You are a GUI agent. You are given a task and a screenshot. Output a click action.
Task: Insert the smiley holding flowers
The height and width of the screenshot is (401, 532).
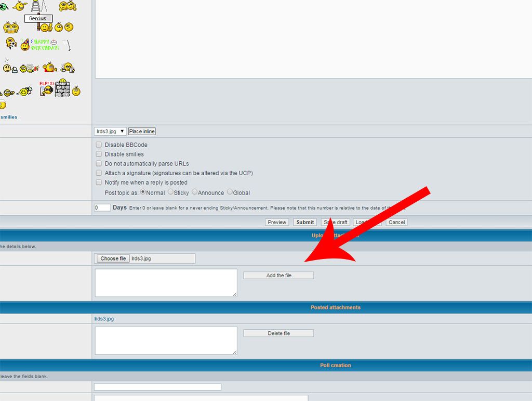click(x=24, y=92)
